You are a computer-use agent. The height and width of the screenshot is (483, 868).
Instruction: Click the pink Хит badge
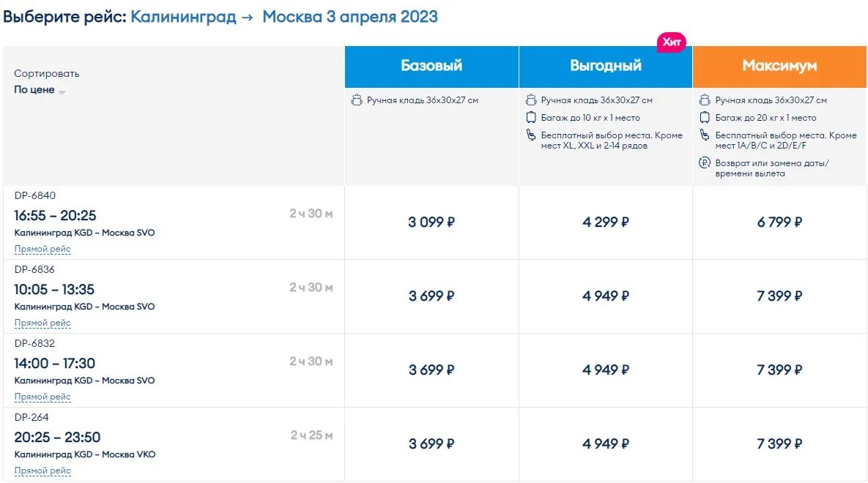click(x=671, y=42)
